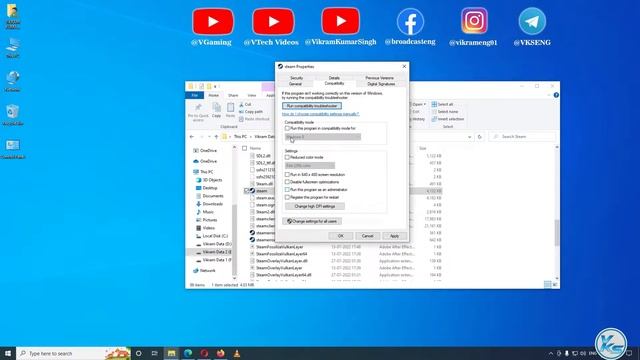The height and width of the screenshot is (360, 640).
Task: Click the Up one level arrow in Explorer
Action: click(216, 137)
